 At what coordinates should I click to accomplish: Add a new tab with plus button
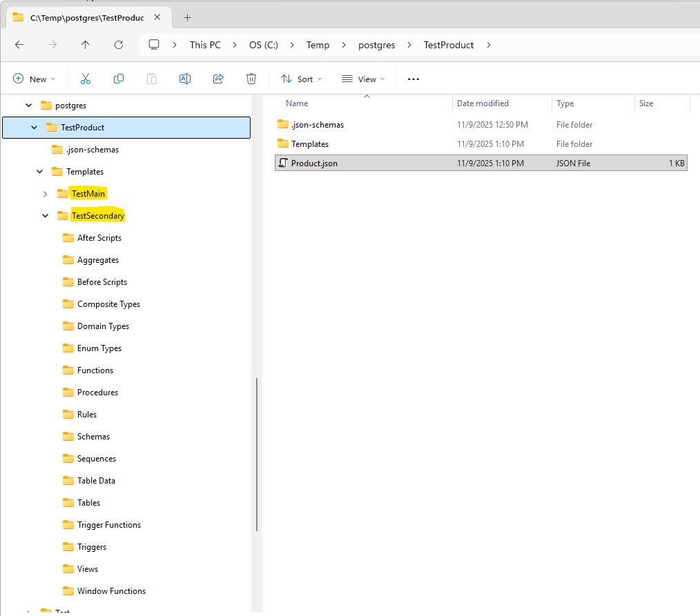187,18
